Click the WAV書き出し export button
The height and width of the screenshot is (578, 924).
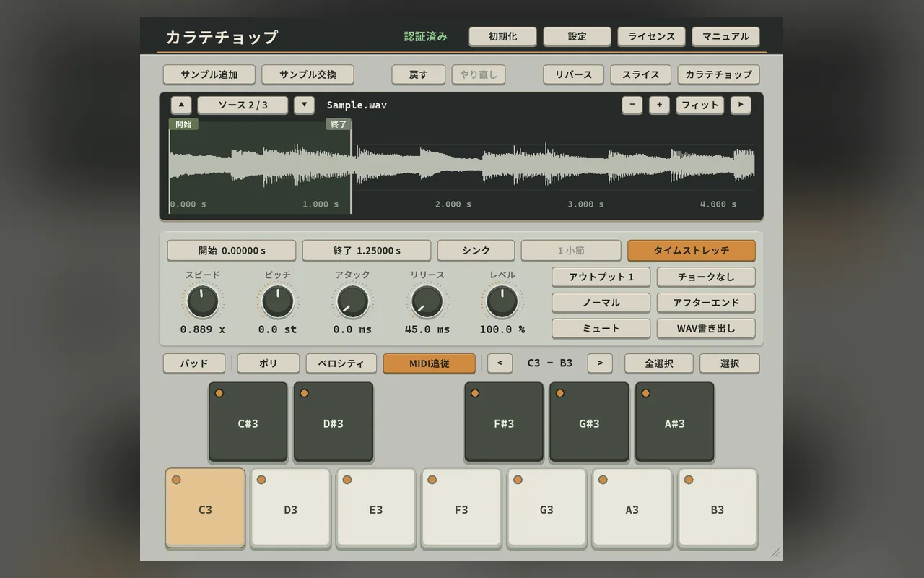coord(706,328)
